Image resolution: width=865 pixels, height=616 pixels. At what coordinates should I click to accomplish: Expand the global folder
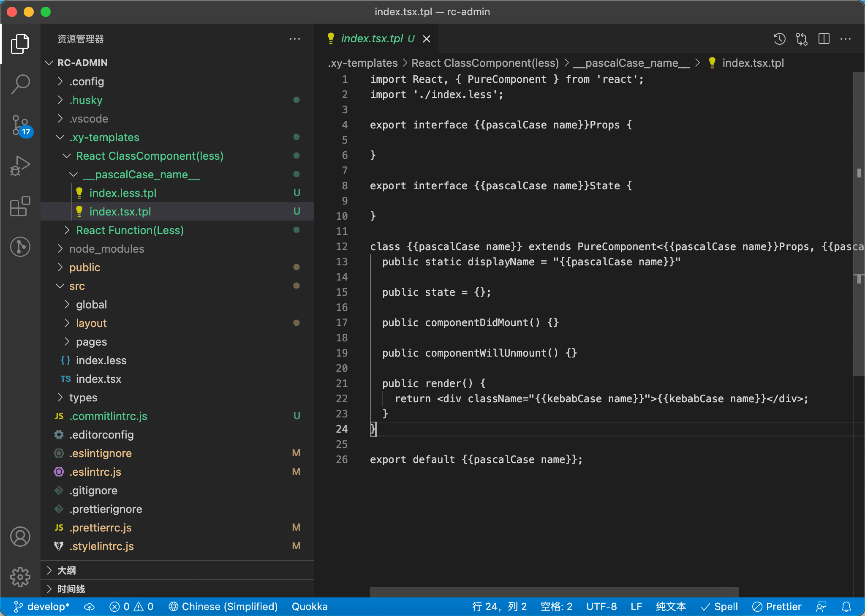177,304
